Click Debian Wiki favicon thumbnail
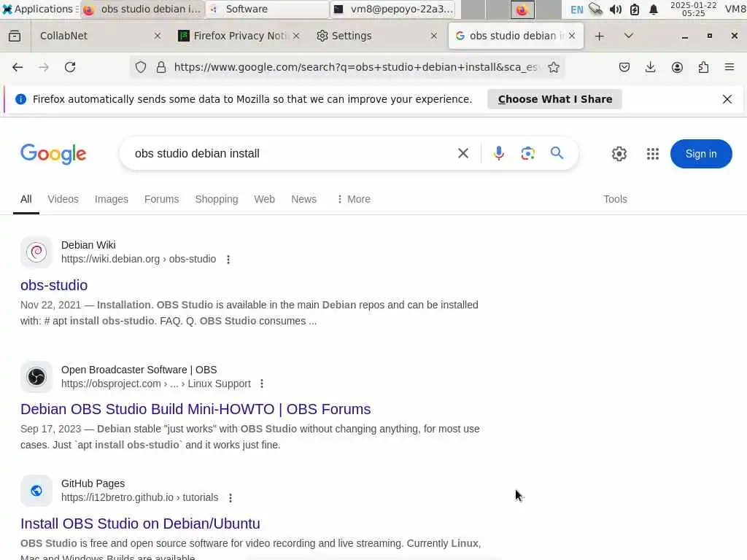The image size is (747, 560). [x=36, y=252]
